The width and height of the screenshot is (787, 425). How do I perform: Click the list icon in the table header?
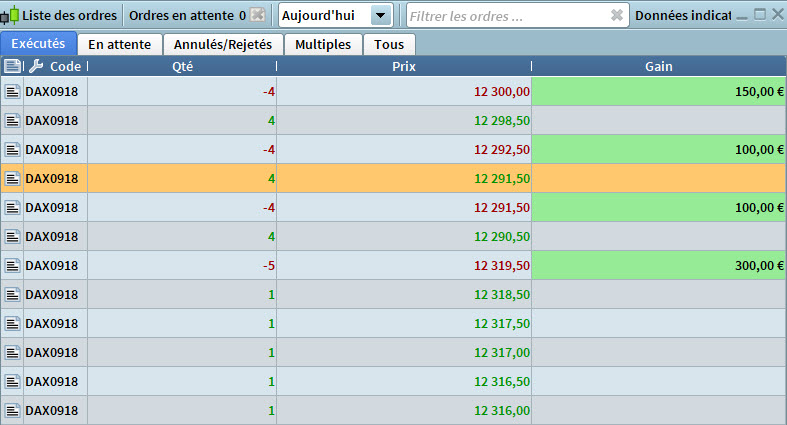tap(12, 66)
